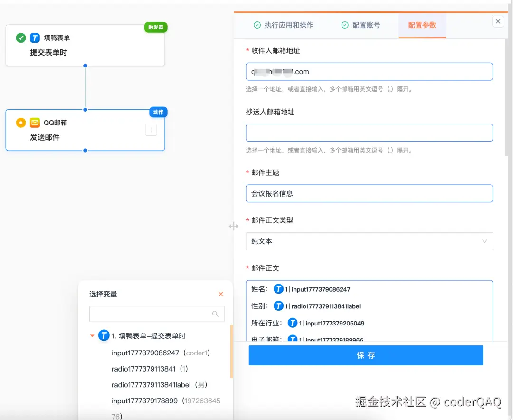This screenshot has height=420, width=513.
Task: Click the T variable chip after 所在行业
Action: click(x=292, y=323)
